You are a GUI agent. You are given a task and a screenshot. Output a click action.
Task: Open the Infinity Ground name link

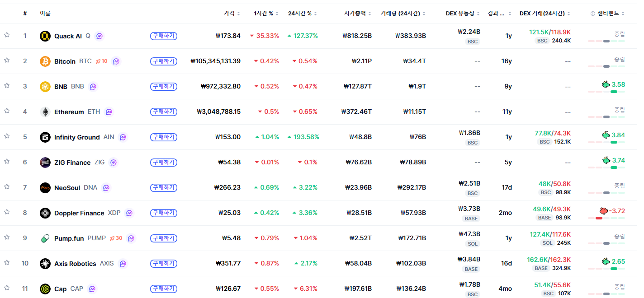pyautogui.click(x=77, y=137)
